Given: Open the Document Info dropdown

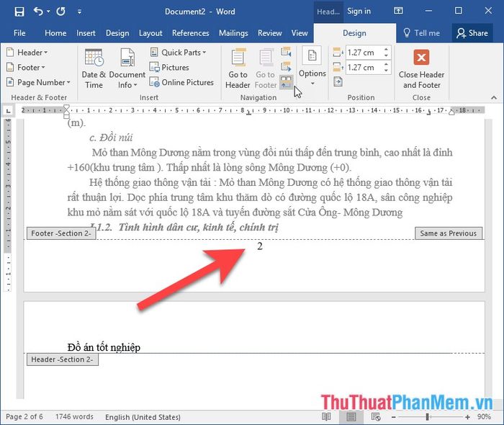Looking at the screenshot, I should click(x=127, y=68).
